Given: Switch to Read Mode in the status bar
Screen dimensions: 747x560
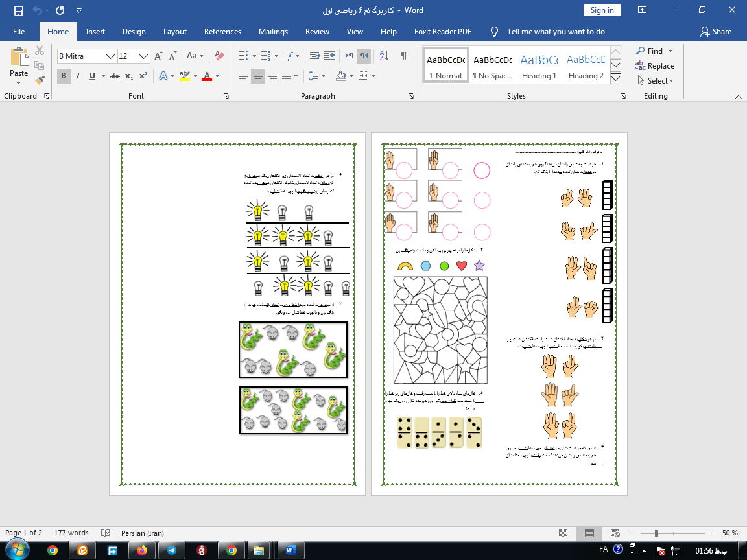Looking at the screenshot, I should tap(563, 533).
